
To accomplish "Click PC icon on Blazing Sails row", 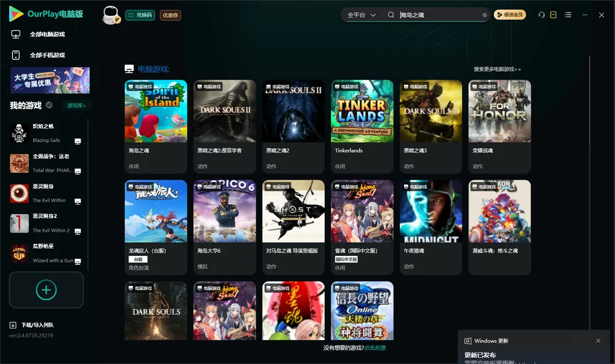I will coord(77,141).
